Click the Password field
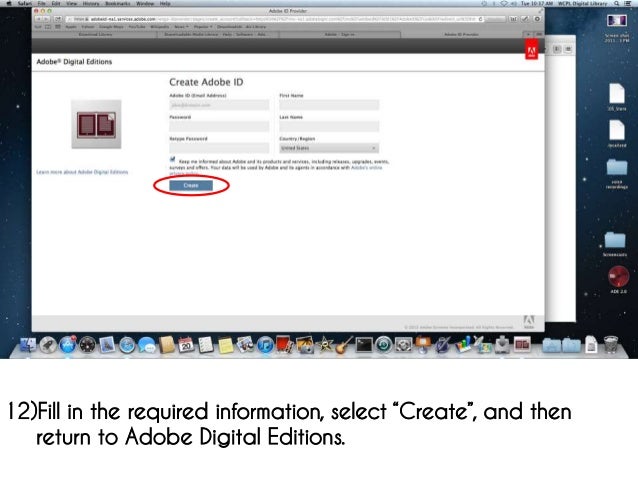The height and width of the screenshot is (479, 638). tap(219, 127)
